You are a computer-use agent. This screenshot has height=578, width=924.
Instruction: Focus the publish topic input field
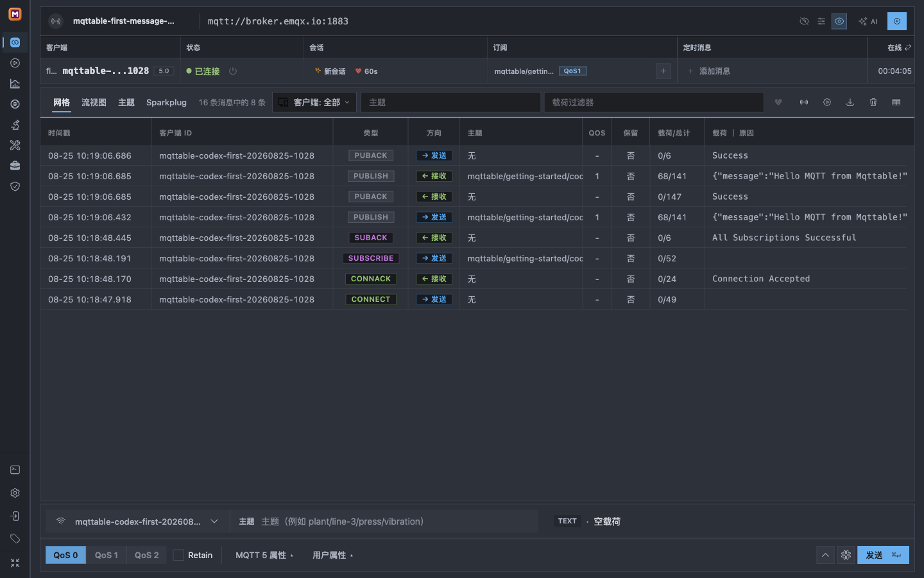click(398, 521)
